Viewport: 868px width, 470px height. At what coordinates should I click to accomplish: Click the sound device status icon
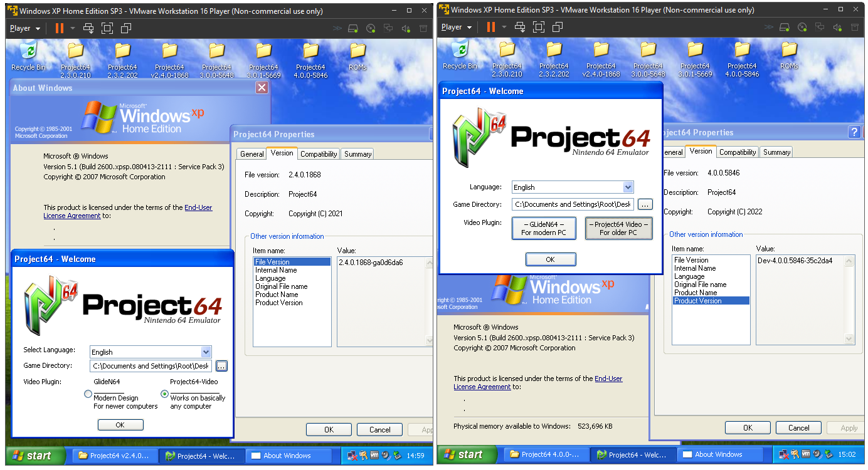click(x=406, y=28)
